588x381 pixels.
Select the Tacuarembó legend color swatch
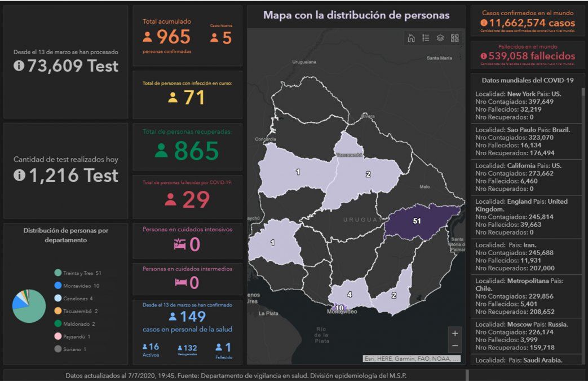58,311
